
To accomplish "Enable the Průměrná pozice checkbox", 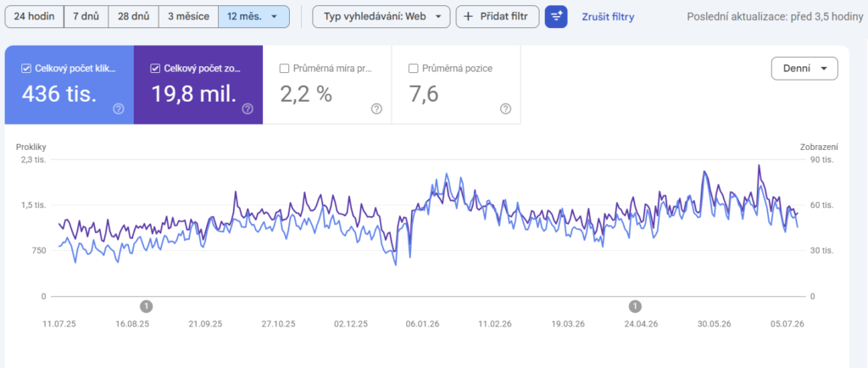I will click(x=413, y=69).
